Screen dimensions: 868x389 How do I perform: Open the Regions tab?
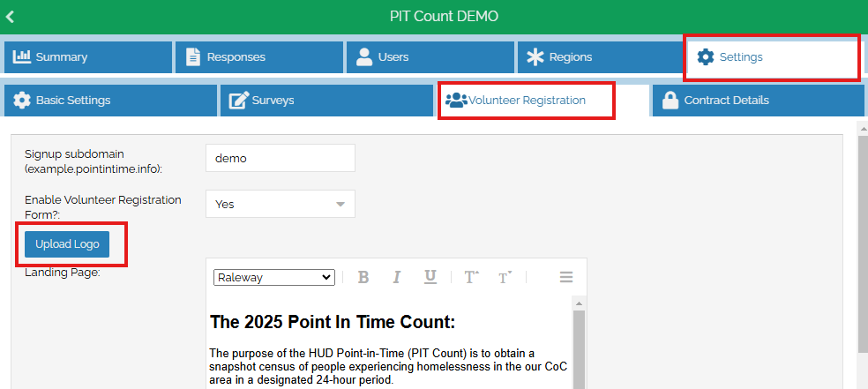click(x=601, y=57)
